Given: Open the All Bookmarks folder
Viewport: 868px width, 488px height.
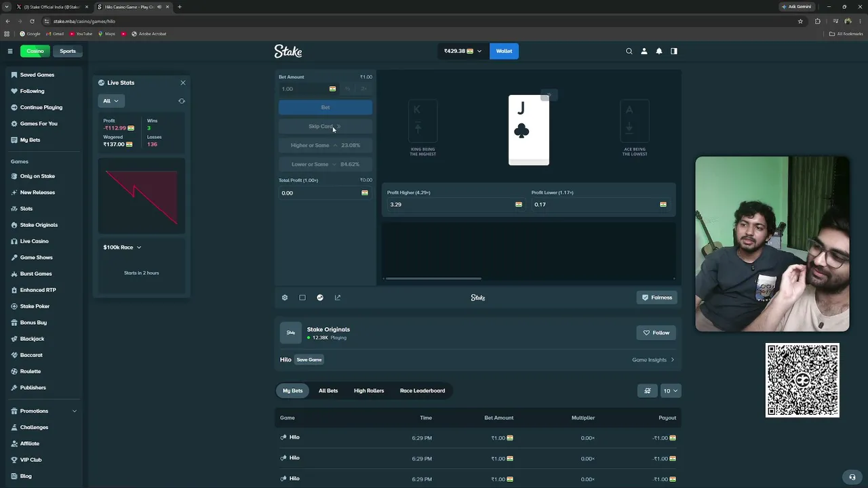Looking at the screenshot, I should click(x=846, y=34).
